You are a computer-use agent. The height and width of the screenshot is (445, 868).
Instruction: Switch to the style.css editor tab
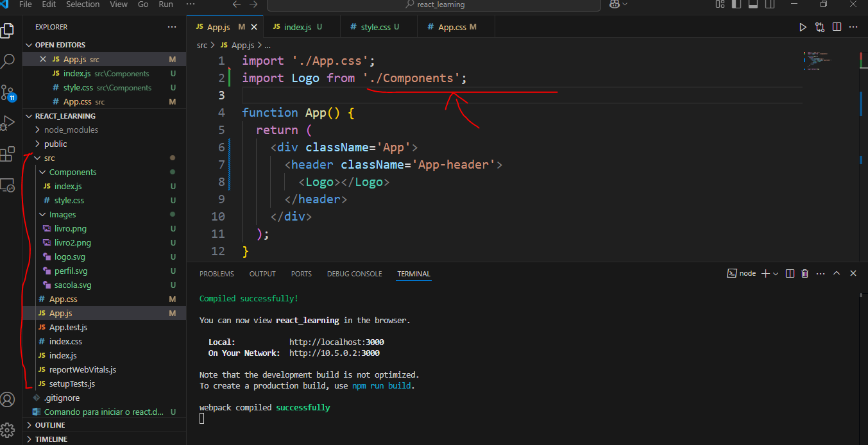tap(379, 27)
